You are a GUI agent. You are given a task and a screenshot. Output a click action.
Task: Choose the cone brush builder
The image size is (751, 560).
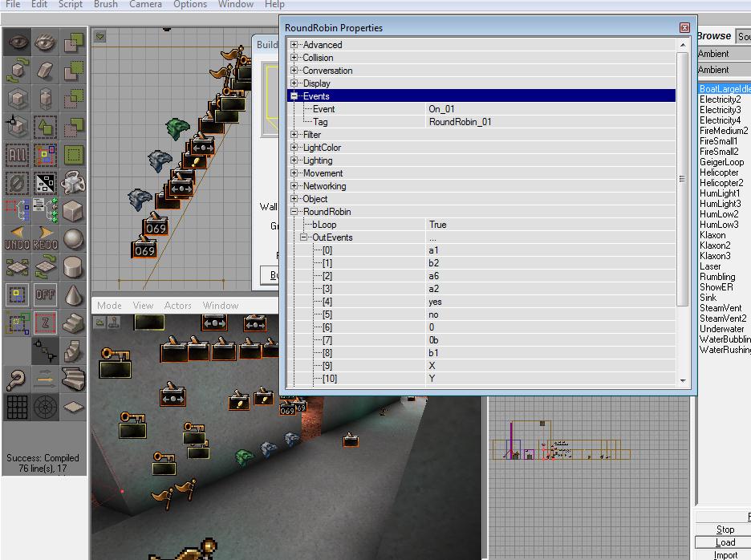click(73, 294)
